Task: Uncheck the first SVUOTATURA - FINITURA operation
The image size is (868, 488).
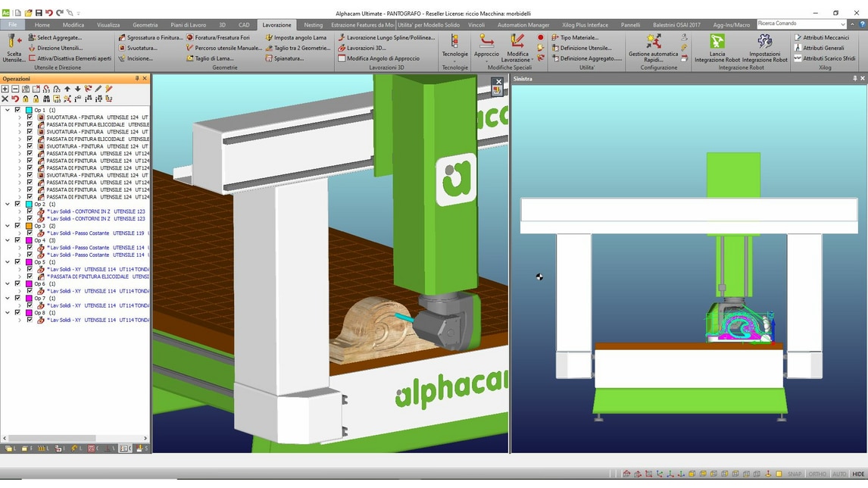Action: coord(28,117)
